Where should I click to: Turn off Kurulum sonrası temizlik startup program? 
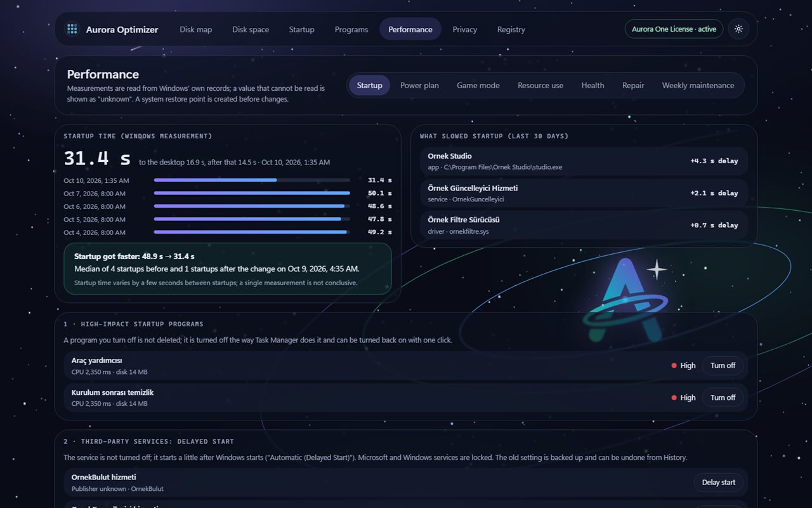point(723,398)
